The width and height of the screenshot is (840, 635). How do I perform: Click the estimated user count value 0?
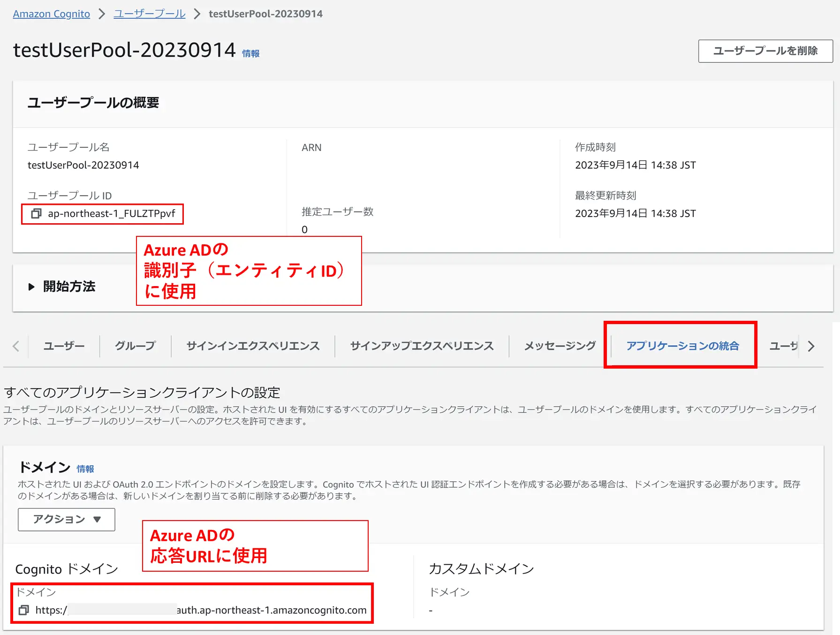click(305, 230)
